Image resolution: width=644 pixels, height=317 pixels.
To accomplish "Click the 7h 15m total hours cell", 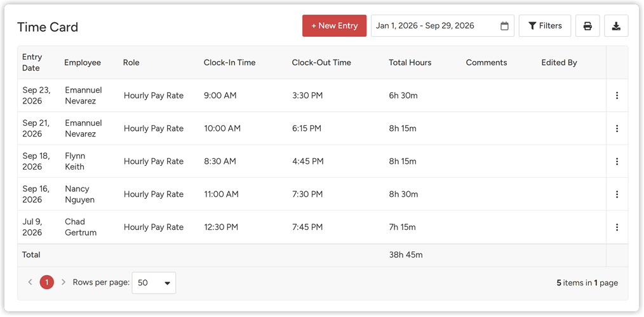I will (403, 227).
